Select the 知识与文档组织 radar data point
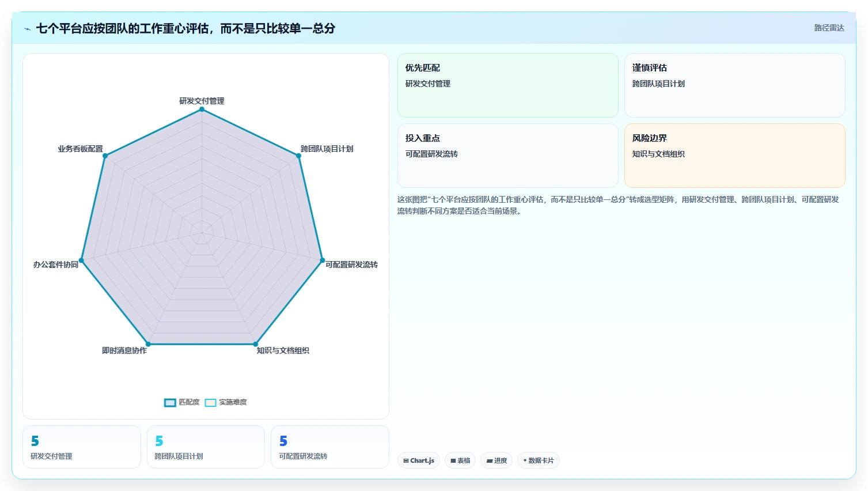The image size is (868, 491). coord(256,344)
